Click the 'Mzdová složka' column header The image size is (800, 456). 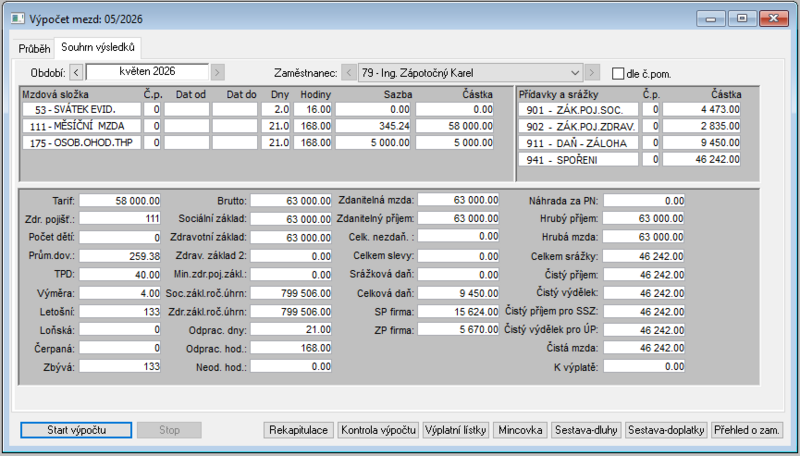[55, 94]
